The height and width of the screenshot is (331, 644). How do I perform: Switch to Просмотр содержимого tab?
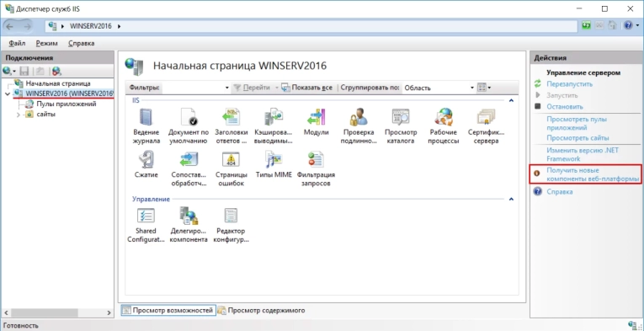pos(261,311)
